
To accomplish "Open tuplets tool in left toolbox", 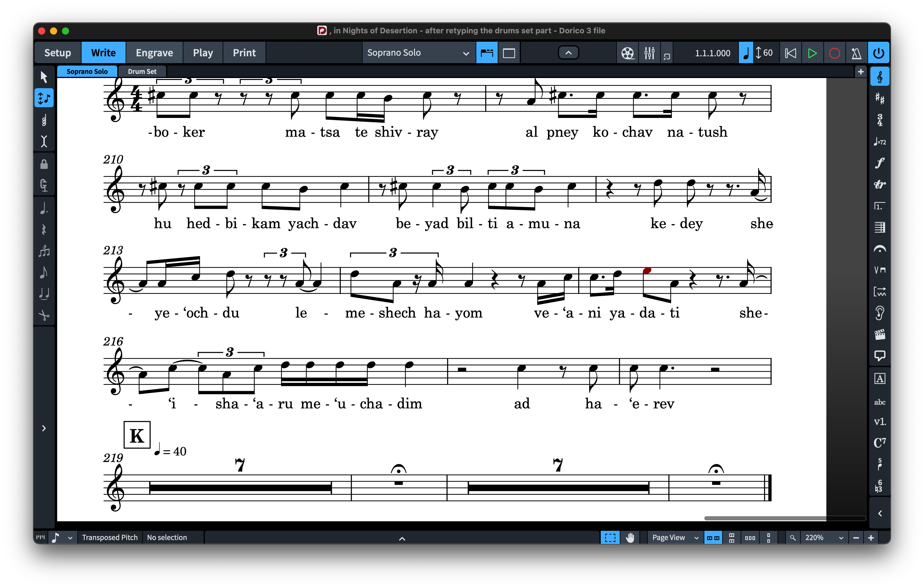I will pos(44,252).
